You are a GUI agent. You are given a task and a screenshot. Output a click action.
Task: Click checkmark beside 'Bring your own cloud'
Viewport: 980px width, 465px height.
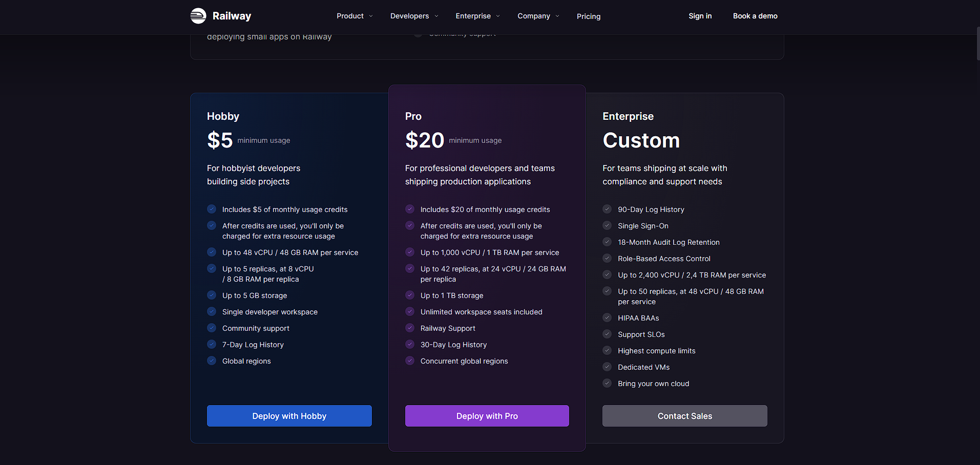pyautogui.click(x=607, y=383)
